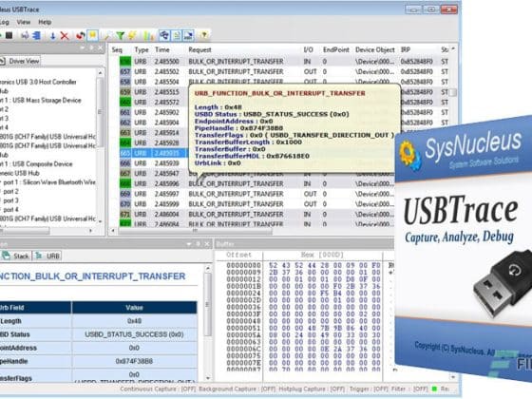This screenshot has height=399, width=532.
Task: Toggle the buffer-view image toolbar icon
Action: (x=188, y=35)
